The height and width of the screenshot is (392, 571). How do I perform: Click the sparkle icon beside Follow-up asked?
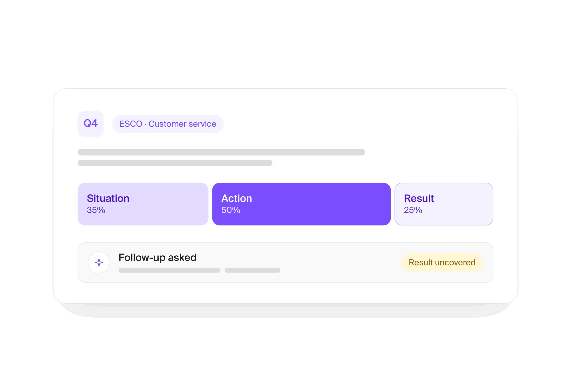tap(99, 263)
